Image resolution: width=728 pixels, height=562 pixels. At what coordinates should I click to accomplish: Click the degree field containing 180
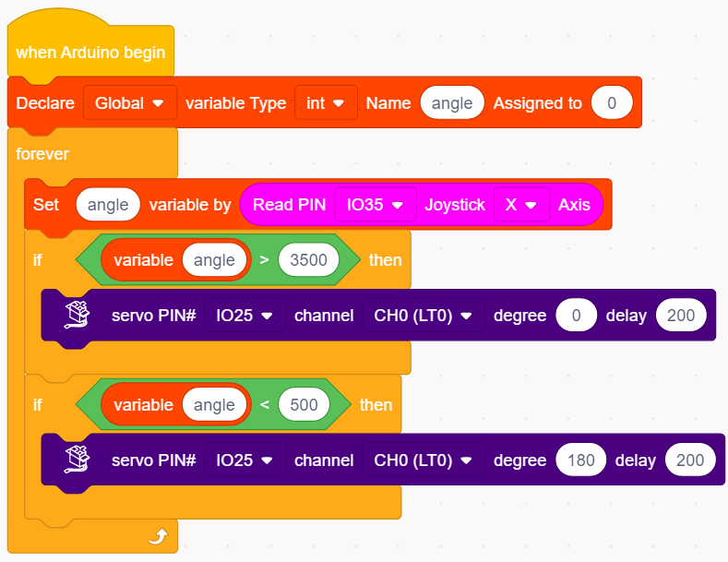pyautogui.click(x=580, y=460)
